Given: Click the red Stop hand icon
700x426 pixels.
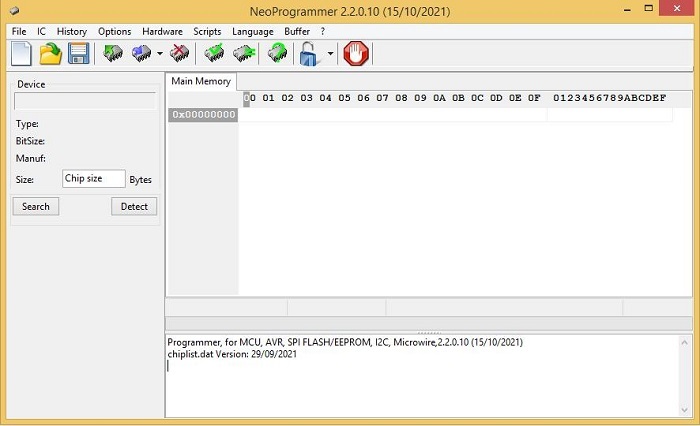Looking at the screenshot, I should tap(356, 54).
